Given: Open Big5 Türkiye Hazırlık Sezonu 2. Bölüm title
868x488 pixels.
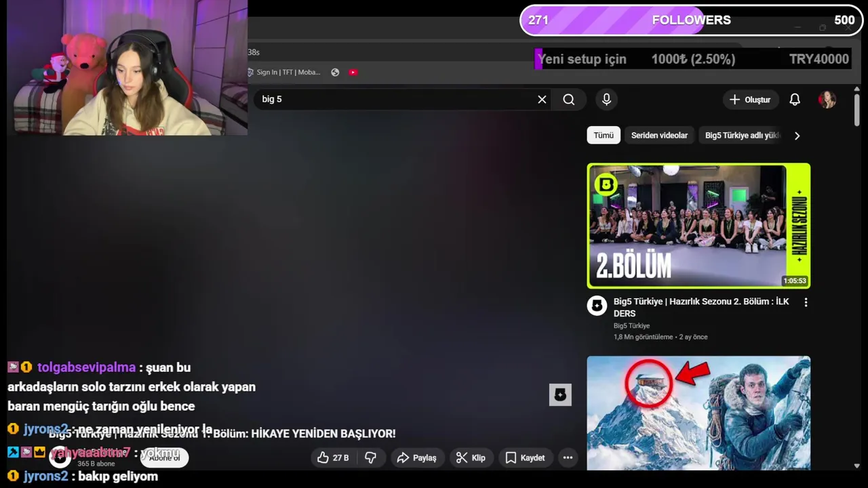Looking at the screenshot, I should (x=701, y=308).
